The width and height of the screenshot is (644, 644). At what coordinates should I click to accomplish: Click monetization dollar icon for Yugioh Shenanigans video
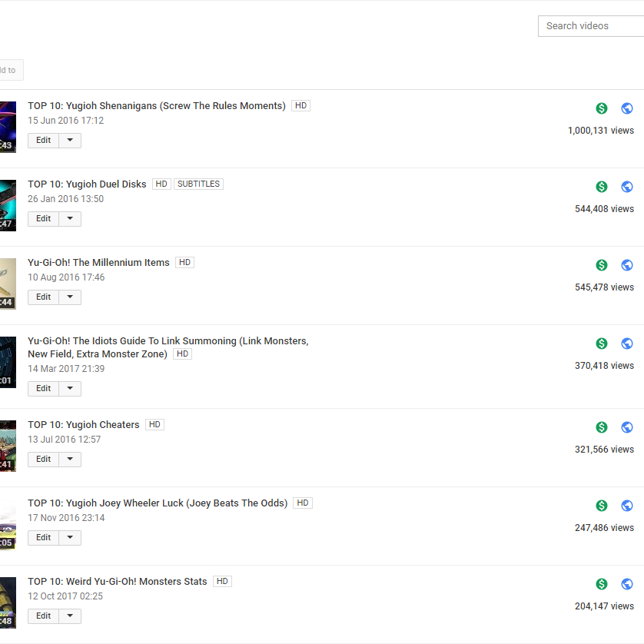[602, 108]
